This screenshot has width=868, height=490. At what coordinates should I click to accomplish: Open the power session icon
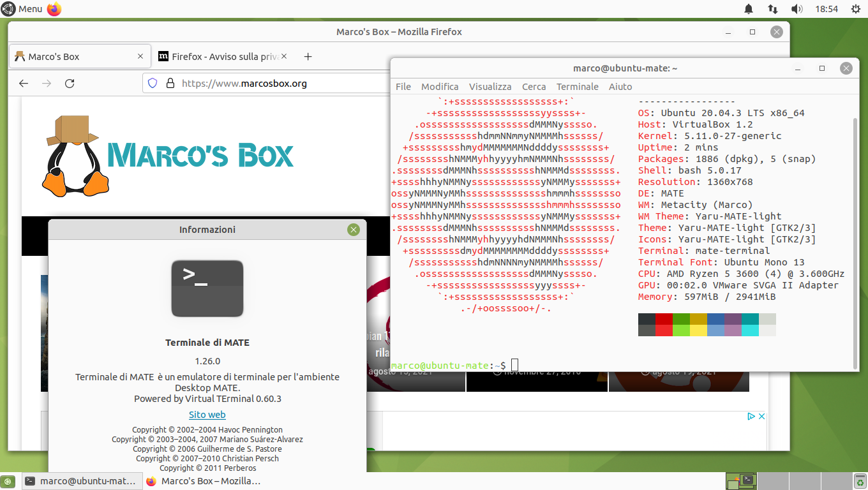click(856, 9)
